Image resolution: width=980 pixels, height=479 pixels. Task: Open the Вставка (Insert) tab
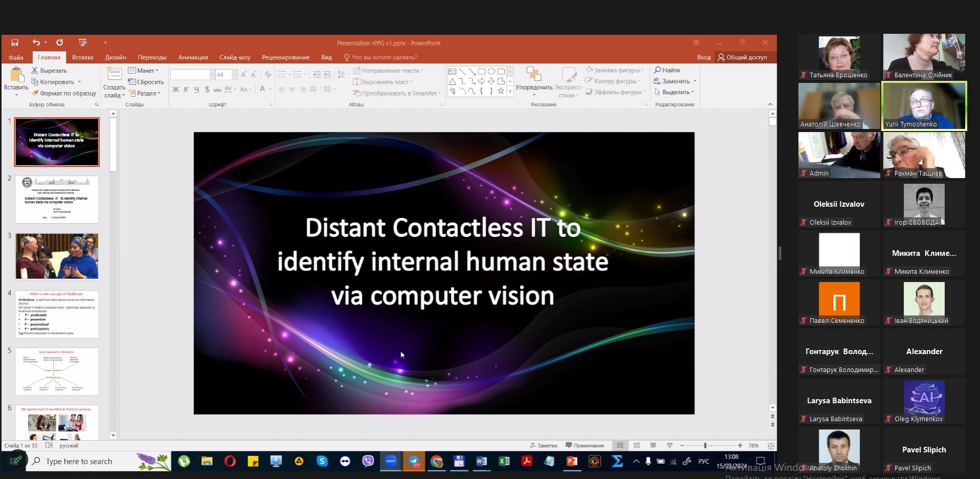pos(82,57)
